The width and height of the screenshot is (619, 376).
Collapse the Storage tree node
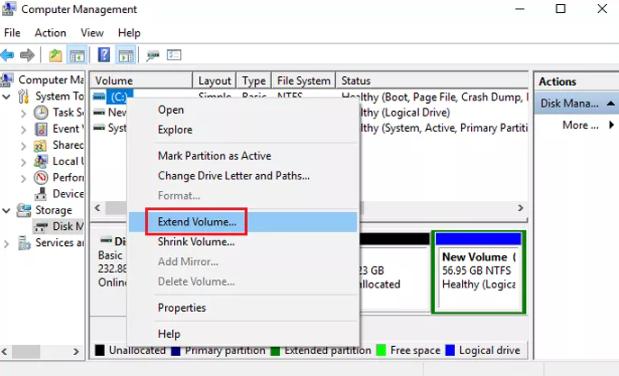pyautogui.click(x=6, y=211)
